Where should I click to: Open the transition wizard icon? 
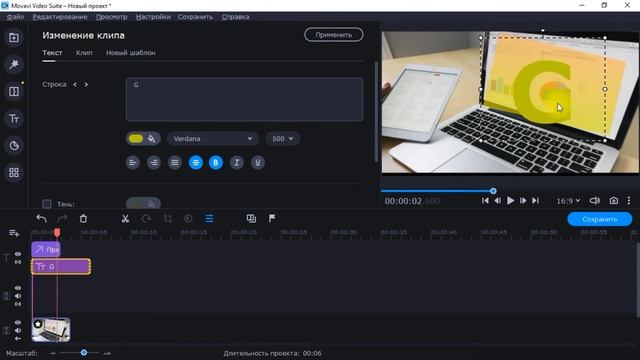251,219
